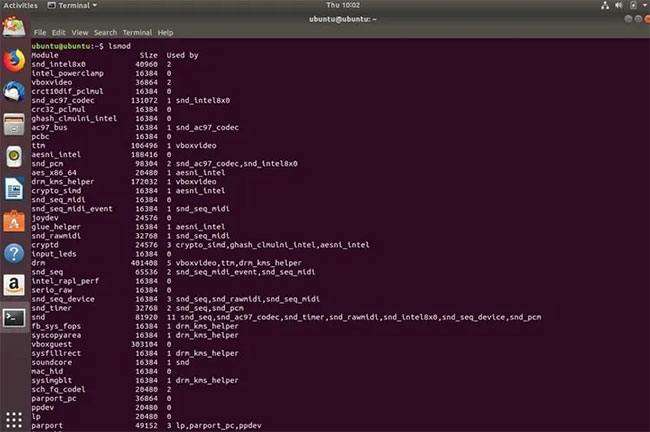The width and height of the screenshot is (650, 432).
Task: Click module name syscopyarea
Action: tap(56, 335)
